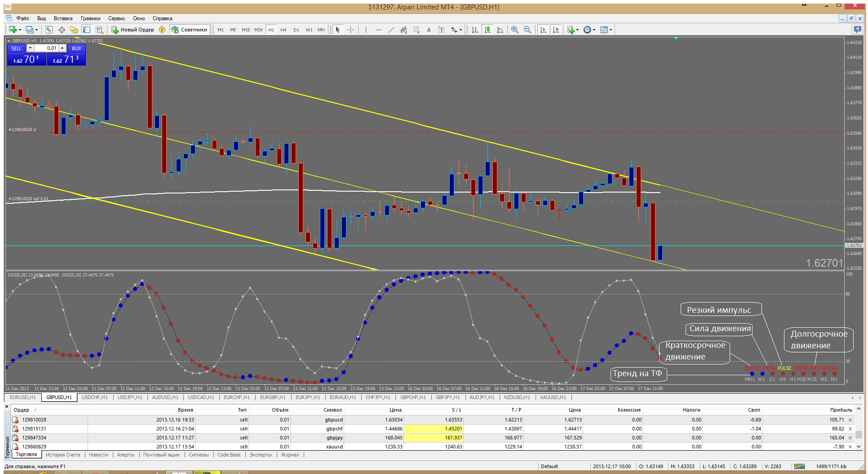The image size is (868, 474).
Task: Select the crosshair tool
Action: (x=351, y=30)
